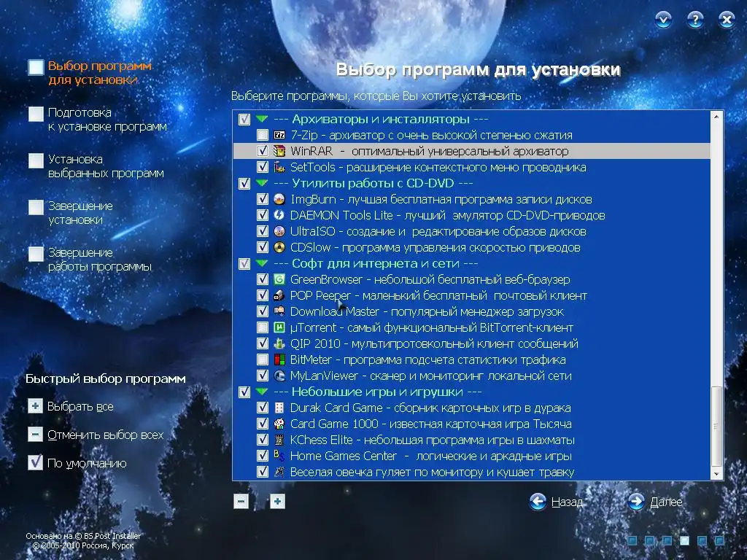Enable the 7-Zip checkbox
Screen dimensions: 747x560
pos(263,135)
